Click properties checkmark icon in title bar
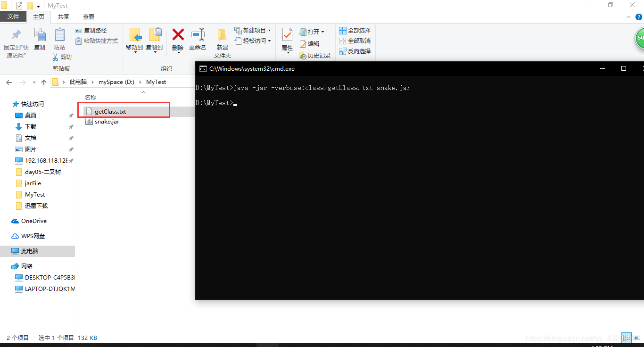 [x=19, y=6]
